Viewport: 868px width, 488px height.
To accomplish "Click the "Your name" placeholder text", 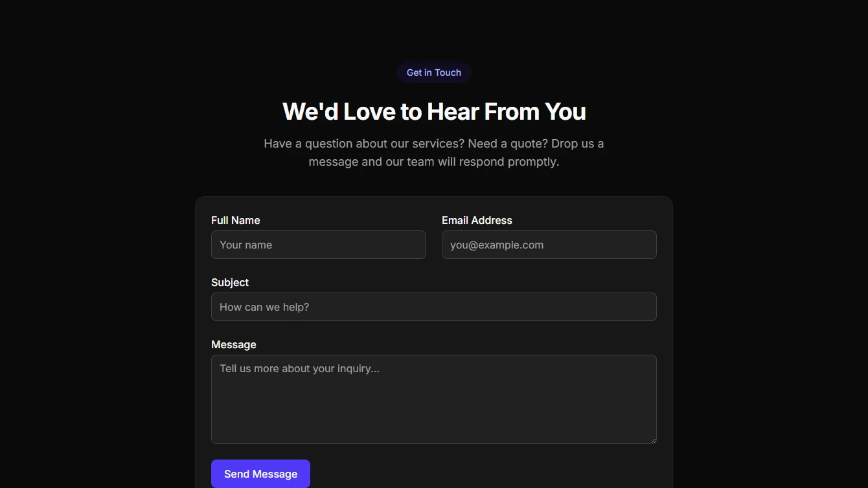I will 246,245.
